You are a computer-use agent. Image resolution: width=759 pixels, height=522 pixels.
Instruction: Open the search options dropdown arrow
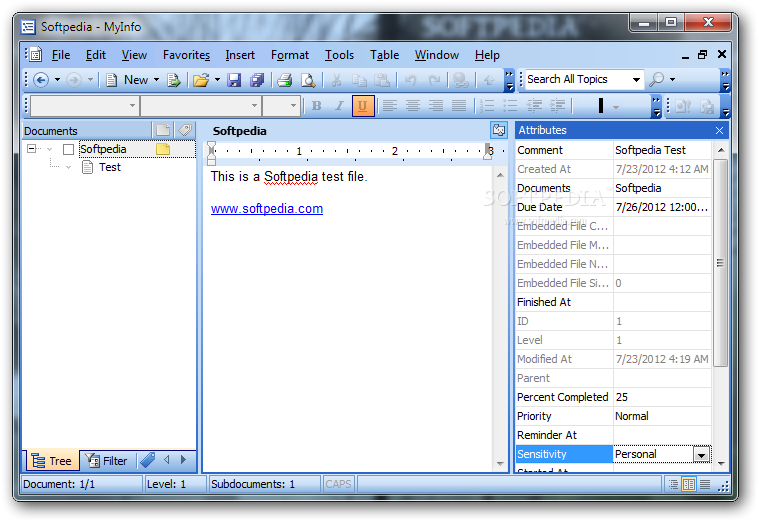click(x=672, y=79)
